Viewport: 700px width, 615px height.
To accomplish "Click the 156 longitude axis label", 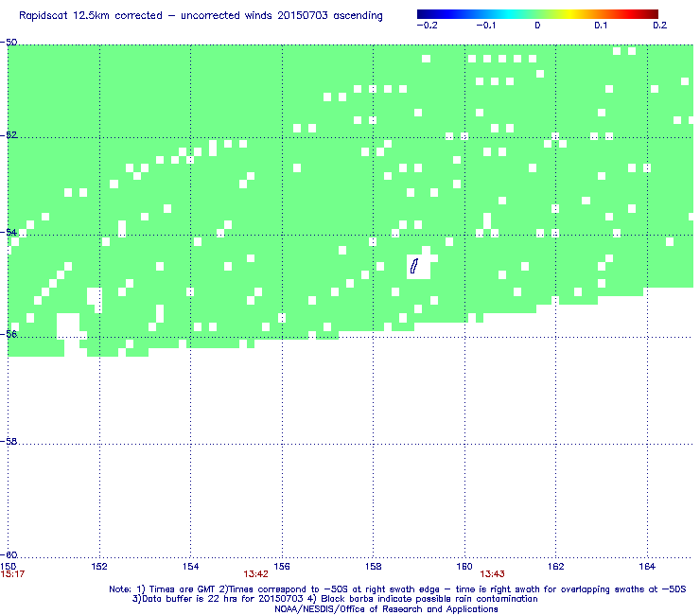I will 282,567.
